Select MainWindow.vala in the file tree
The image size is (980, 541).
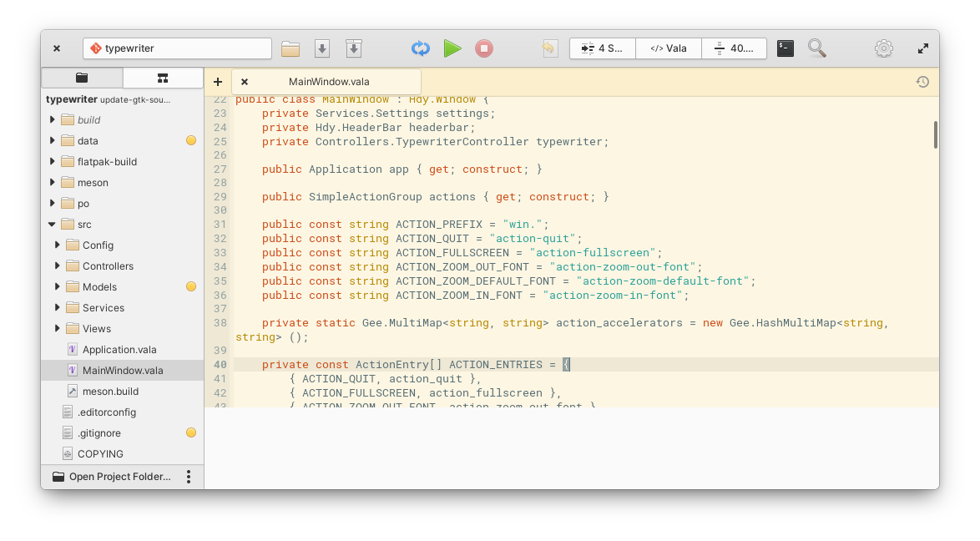pyautogui.click(x=123, y=370)
